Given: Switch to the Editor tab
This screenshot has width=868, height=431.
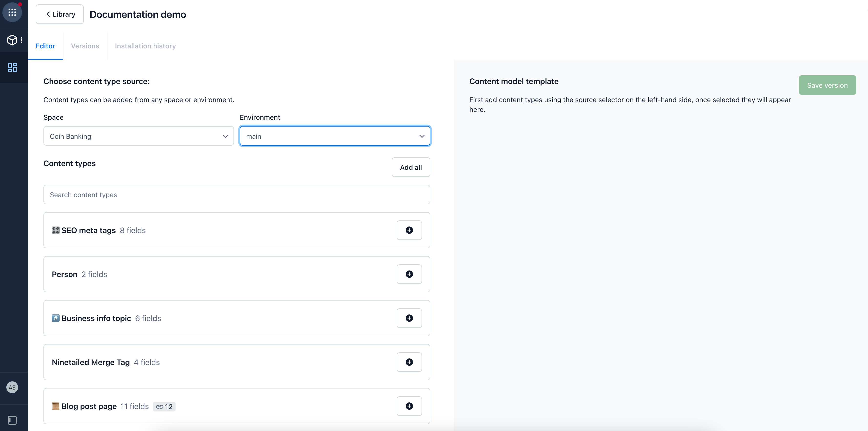Looking at the screenshot, I should click(x=45, y=46).
